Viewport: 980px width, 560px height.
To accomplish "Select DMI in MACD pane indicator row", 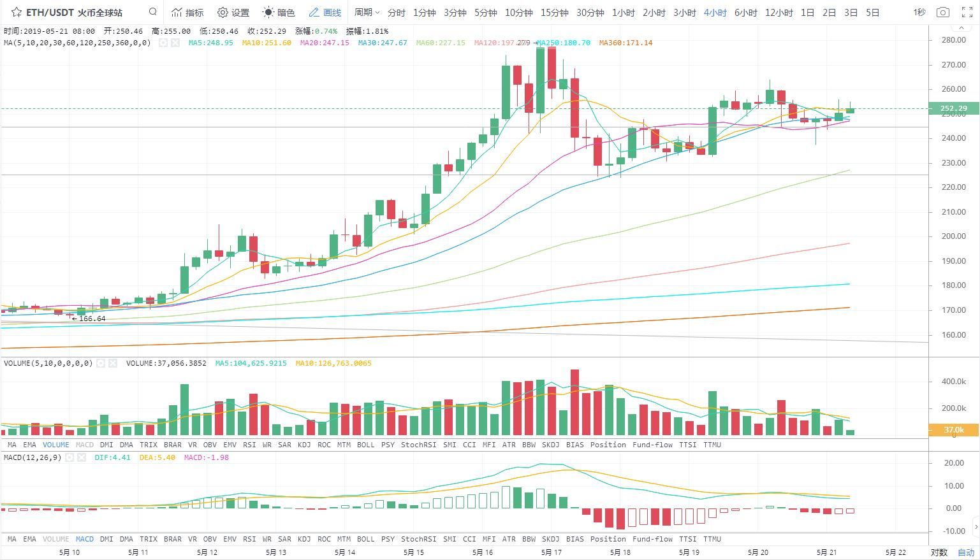I will (x=106, y=539).
